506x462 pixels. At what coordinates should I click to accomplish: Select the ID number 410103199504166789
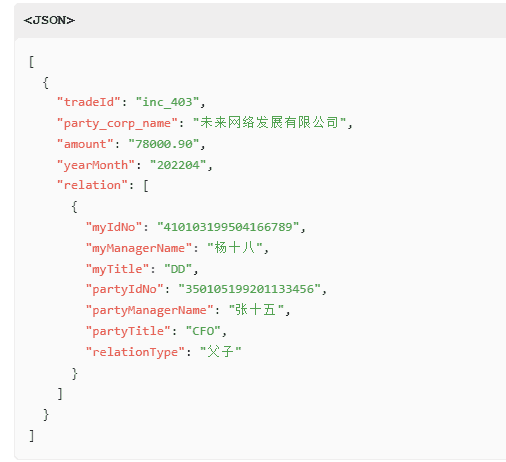[x=228, y=227]
